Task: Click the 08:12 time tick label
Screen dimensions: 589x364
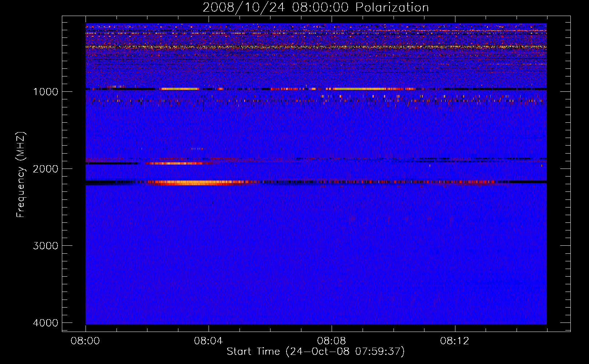Action: pyautogui.click(x=454, y=341)
